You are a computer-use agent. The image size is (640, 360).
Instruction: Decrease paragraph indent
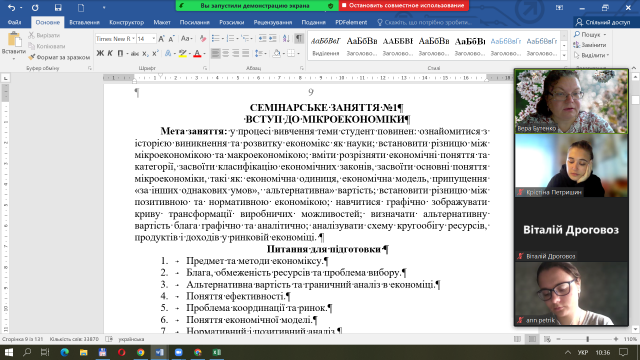point(262,39)
